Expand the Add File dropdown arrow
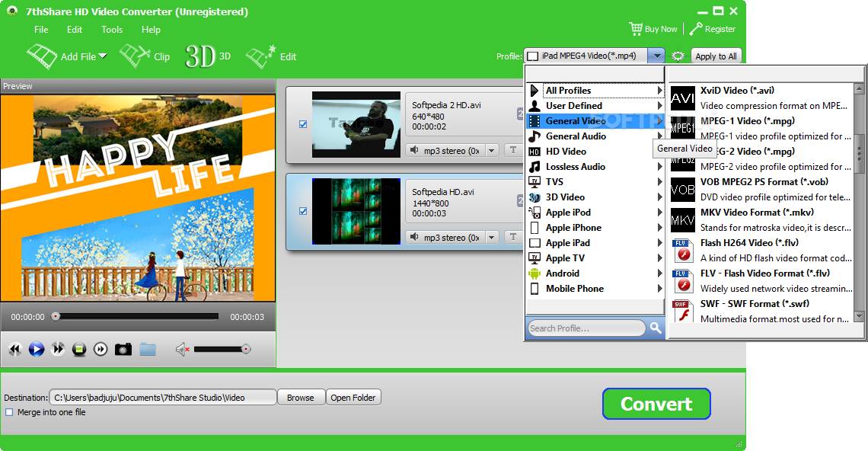 pyautogui.click(x=103, y=56)
